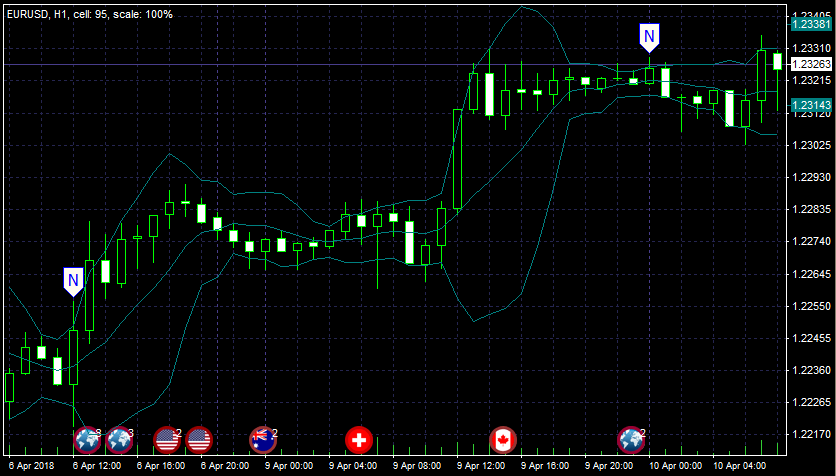Click the left N news marker near 1.22645
The width and height of the screenshot is (836, 476).
74,281
